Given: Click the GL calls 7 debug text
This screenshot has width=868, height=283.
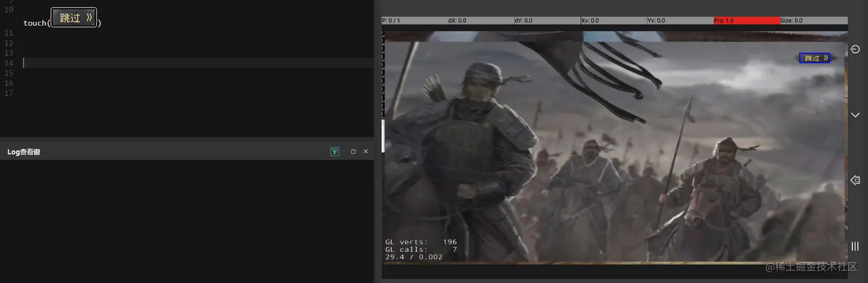Looking at the screenshot, I should tap(421, 250).
